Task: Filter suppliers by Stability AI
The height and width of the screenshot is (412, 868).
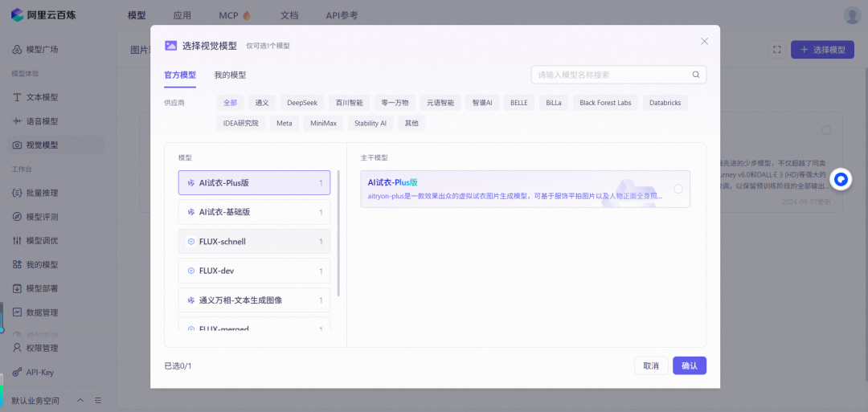Action: (371, 124)
